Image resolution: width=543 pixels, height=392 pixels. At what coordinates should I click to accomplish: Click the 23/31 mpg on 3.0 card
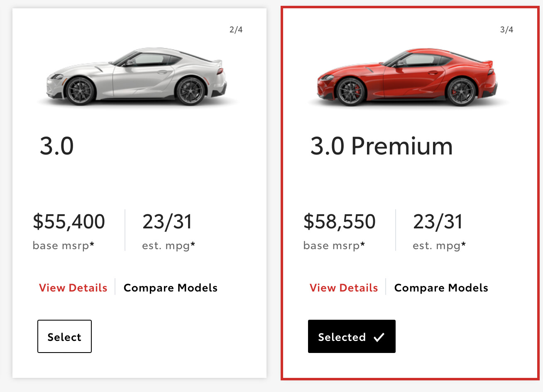[x=167, y=222]
